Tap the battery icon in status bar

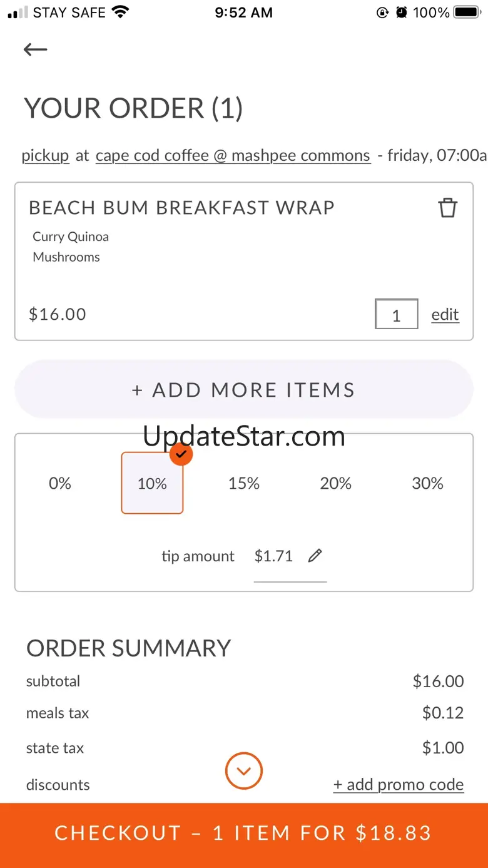pyautogui.click(x=467, y=13)
